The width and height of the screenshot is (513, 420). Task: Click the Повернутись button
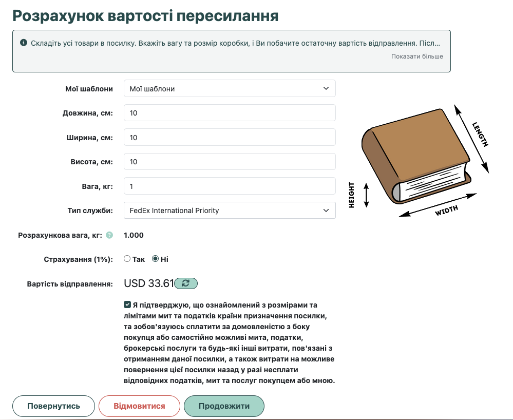pyautogui.click(x=53, y=406)
